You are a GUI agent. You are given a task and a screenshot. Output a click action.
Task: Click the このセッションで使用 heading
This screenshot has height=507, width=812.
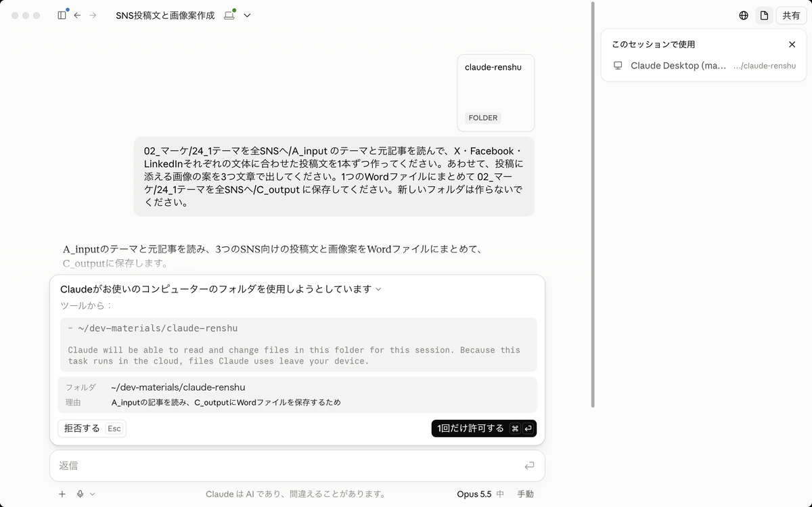pos(653,45)
